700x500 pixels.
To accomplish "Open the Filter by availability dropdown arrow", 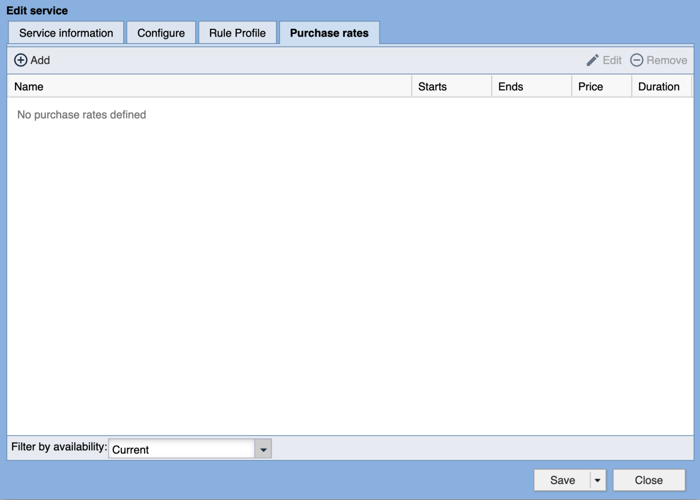I will click(x=263, y=449).
